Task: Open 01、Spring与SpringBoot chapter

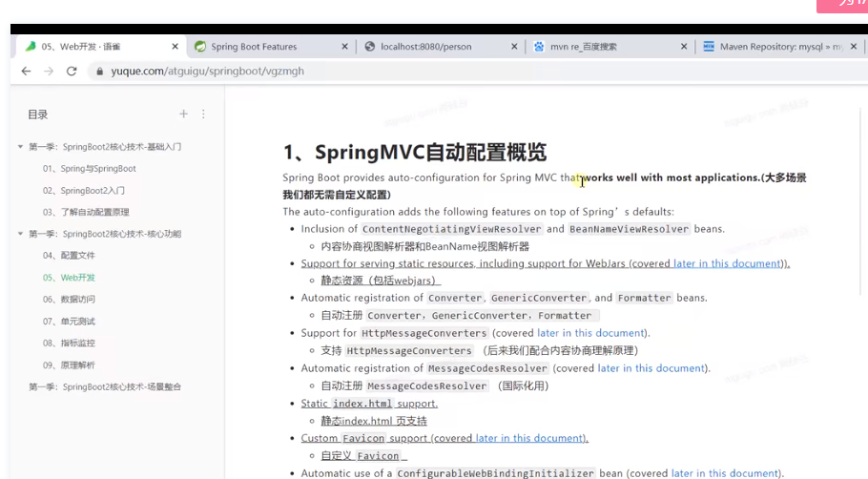Action: [x=89, y=168]
